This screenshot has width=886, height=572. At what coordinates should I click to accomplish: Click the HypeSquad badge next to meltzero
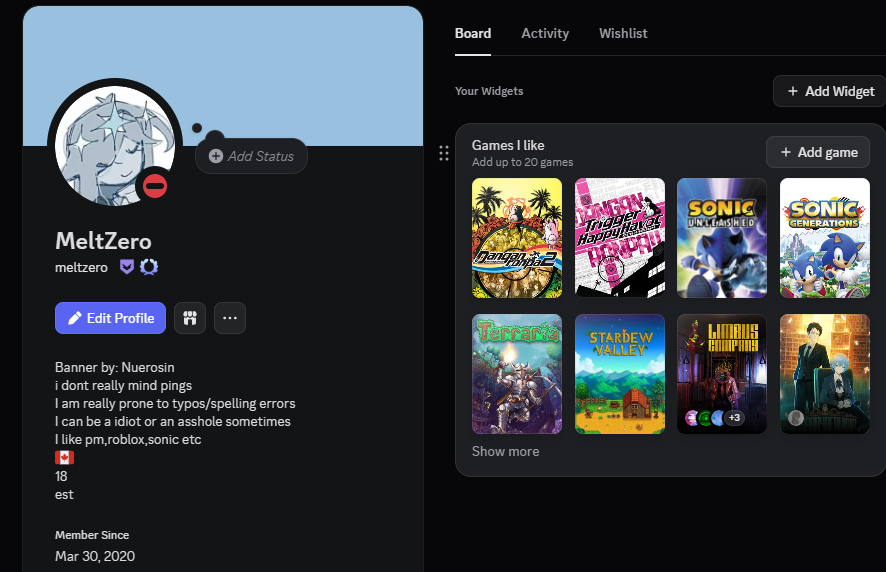pyautogui.click(x=127, y=267)
